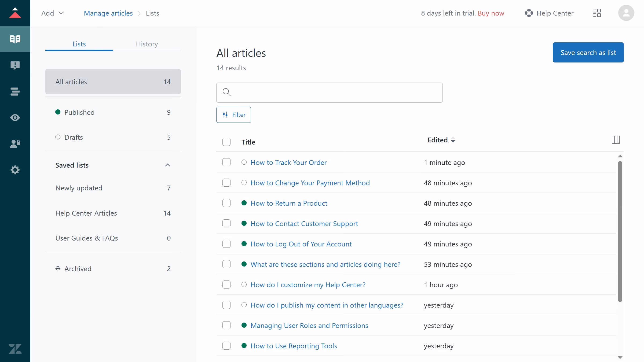Click the Title column header
This screenshot has width=644, height=362.
(x=248, y=142)
